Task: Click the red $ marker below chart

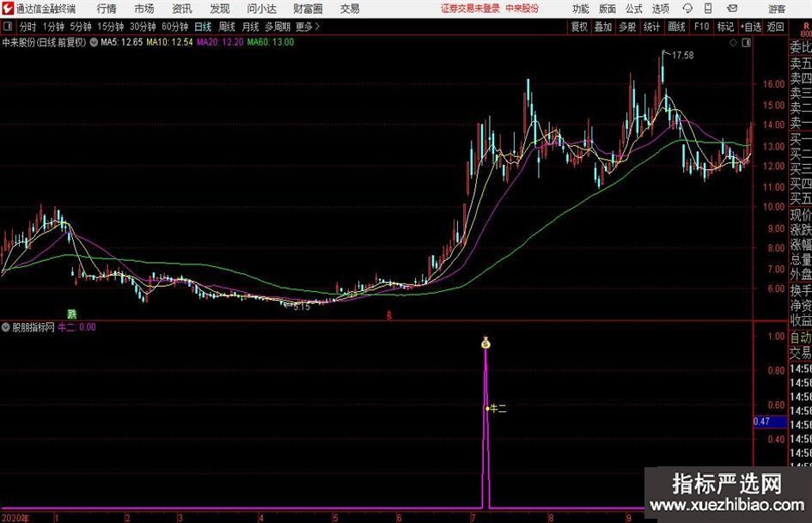Action: click(389, 315)
